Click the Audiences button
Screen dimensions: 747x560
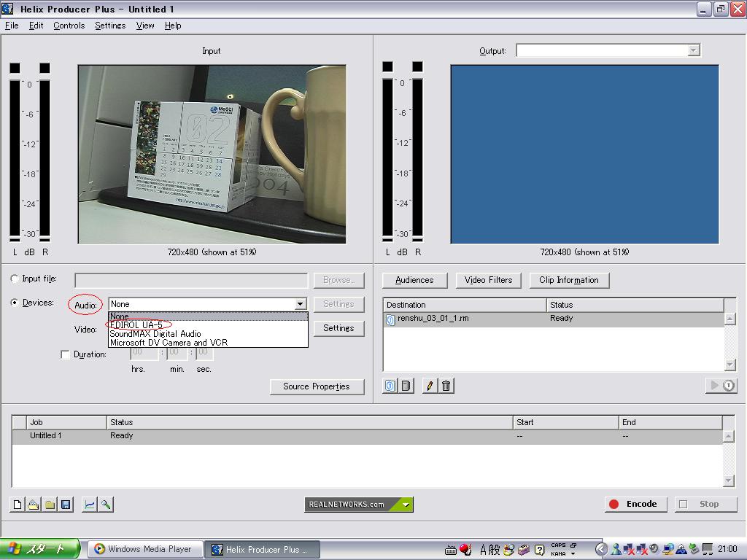[x=414, y=280]
